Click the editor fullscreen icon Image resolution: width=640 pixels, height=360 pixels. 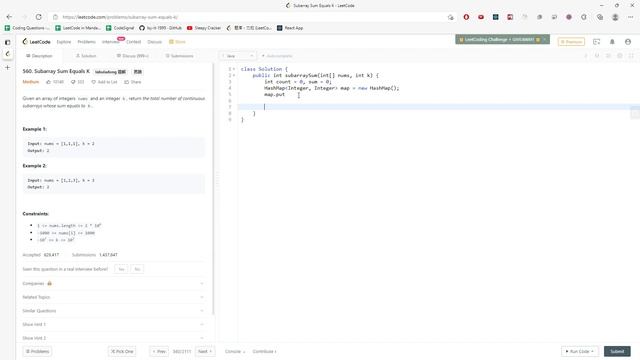coord(631,56)
